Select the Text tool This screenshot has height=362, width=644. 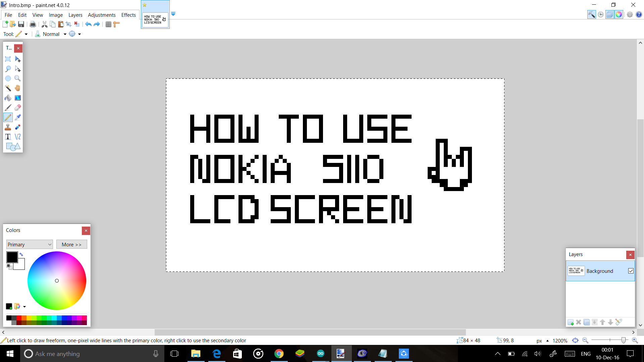click(8, 136)
